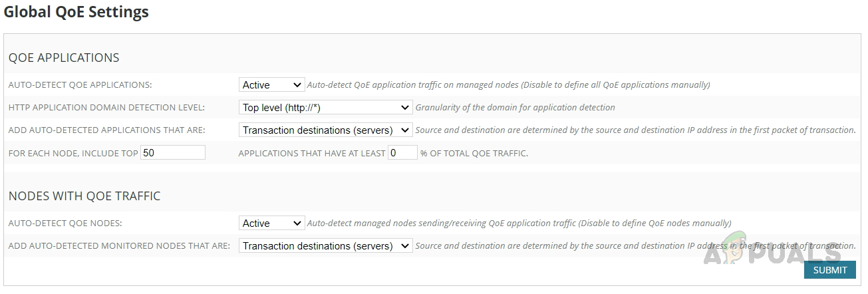
Task: Click the Include Top applications field showing 50
Action: click(x=173, y=152)
